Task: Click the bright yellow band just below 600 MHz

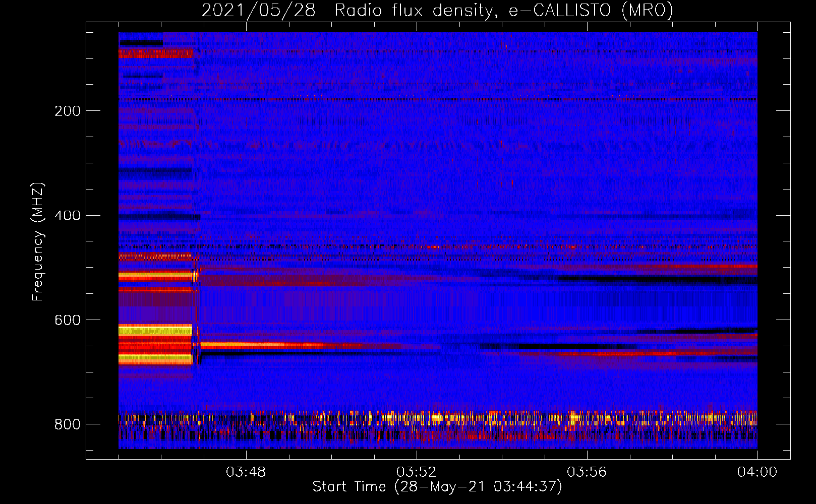Action: coord(155,331)
